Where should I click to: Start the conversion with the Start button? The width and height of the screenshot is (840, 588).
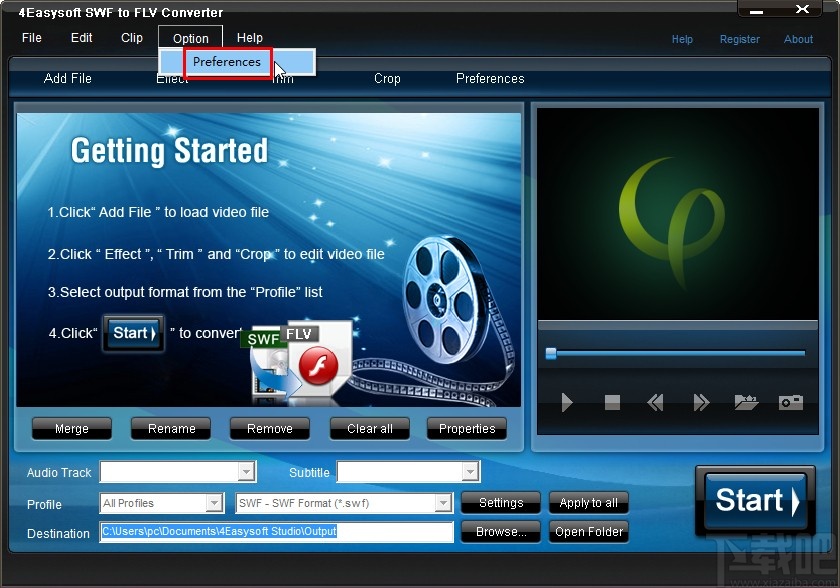pos(755,501)
